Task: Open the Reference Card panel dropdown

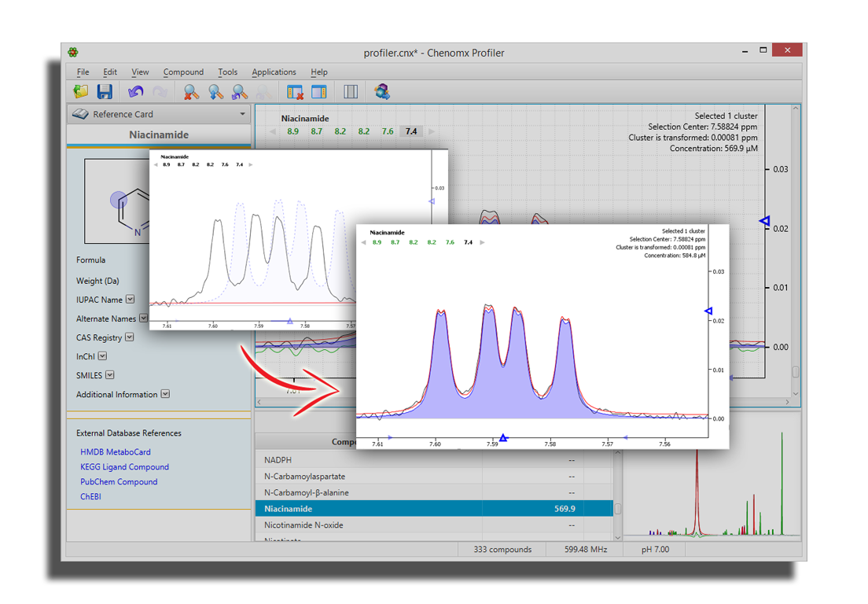Action: 242,114
